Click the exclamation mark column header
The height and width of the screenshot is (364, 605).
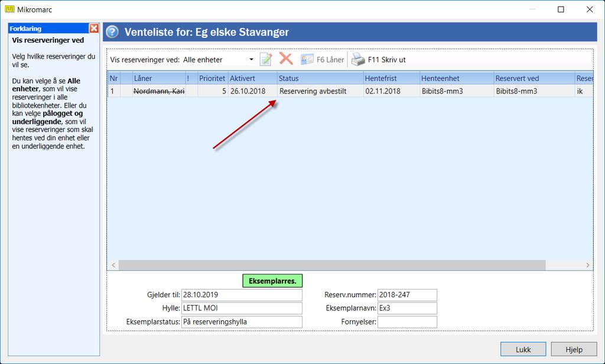pos(191,78)
